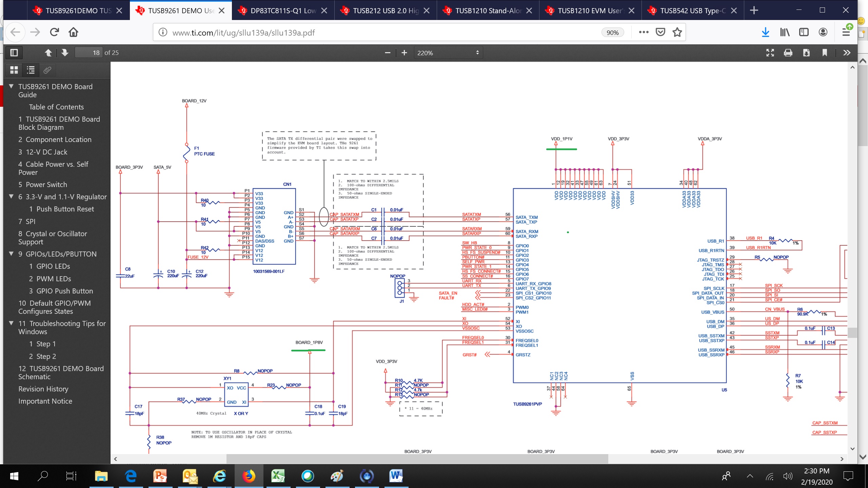The height and width of the screenshot is (488, 868).
Task: Open the current view bookmark link
Action: pyautogui.click(x=825, y=53)
